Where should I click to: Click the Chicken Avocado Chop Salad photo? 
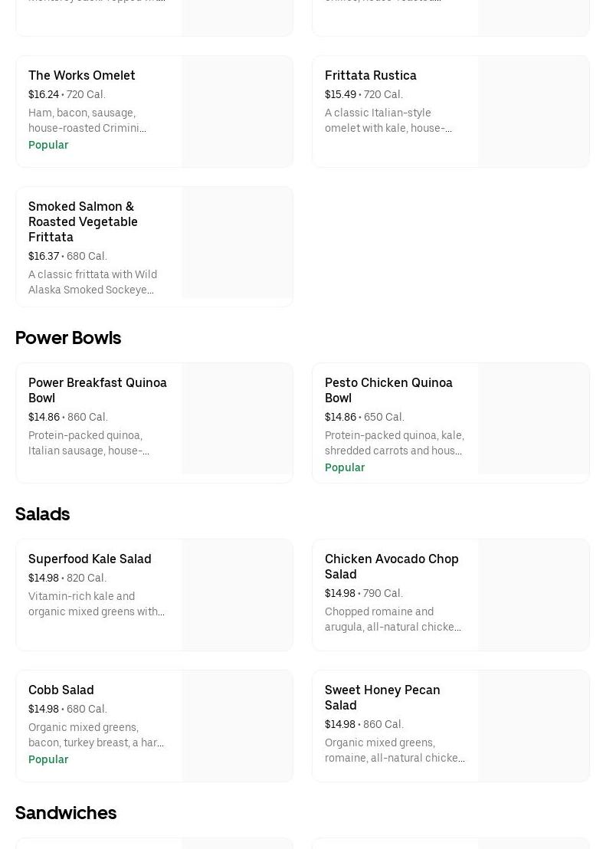pos(534,595)
